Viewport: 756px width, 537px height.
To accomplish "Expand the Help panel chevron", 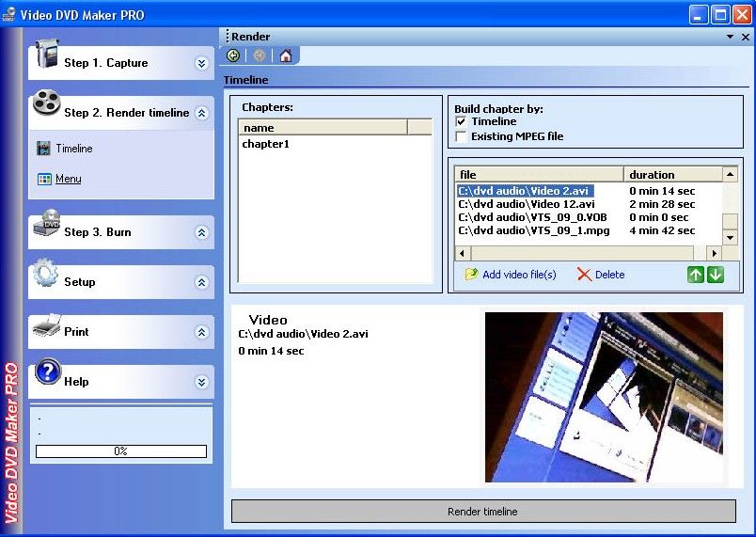I will (201, 382).
